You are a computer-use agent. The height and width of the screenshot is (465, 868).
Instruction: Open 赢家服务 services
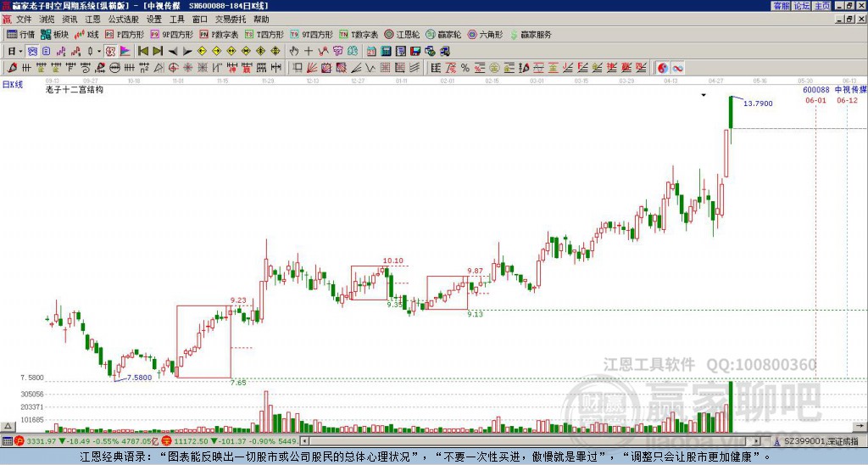click(531, 34)
